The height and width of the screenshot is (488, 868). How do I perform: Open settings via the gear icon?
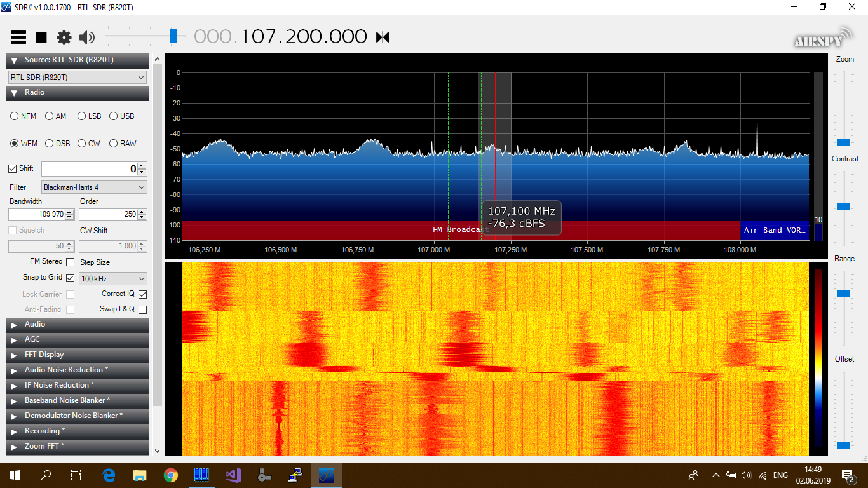[x=64, y=37]
